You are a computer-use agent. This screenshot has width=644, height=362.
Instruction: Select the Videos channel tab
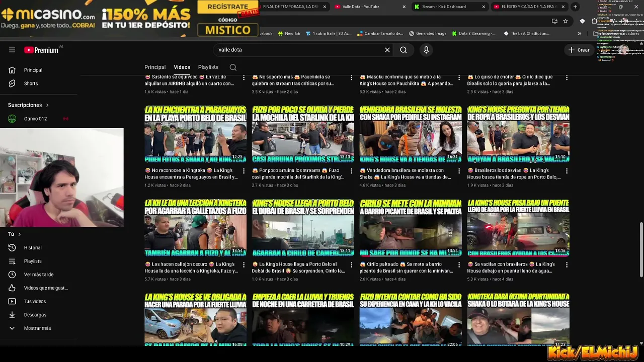click(x=182, y=67)
